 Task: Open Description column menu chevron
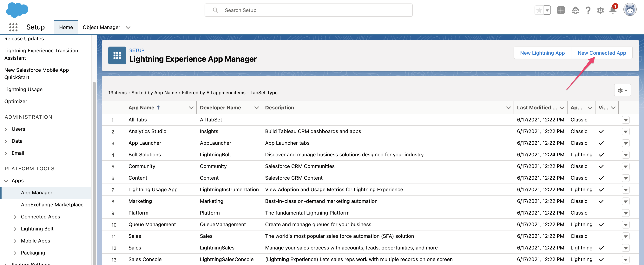tap(508, 108)
